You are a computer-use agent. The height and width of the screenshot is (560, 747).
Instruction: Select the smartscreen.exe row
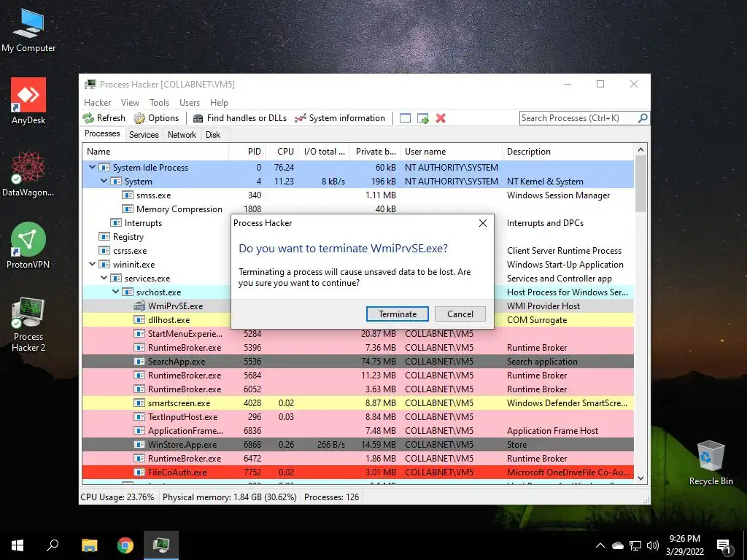[x=357, y=402]
